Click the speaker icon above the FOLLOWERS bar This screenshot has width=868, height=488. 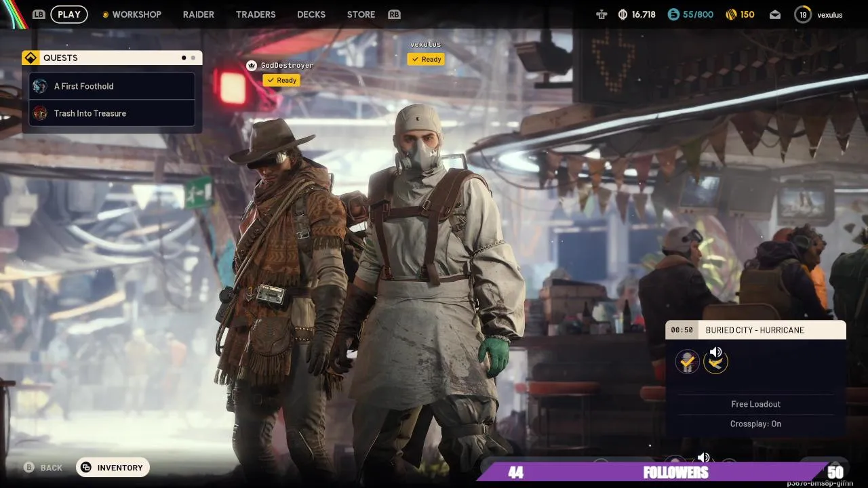click(x=704, y=457)
